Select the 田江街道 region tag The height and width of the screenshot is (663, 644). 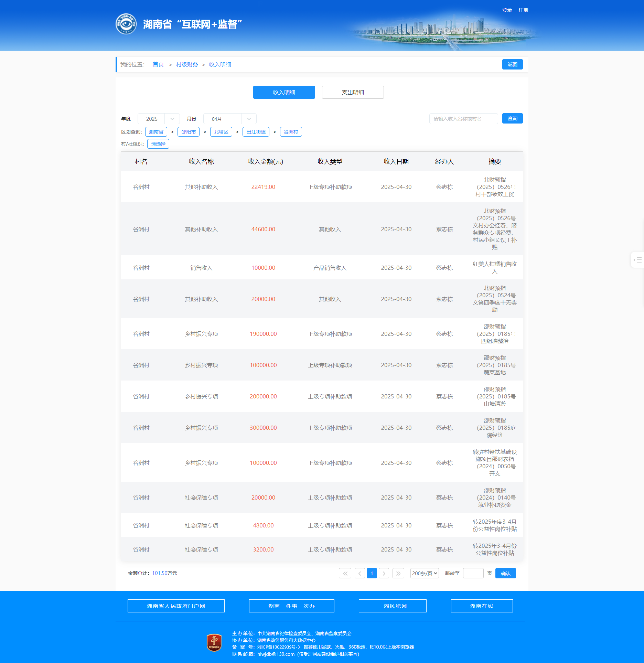click(x=256, y=132)
